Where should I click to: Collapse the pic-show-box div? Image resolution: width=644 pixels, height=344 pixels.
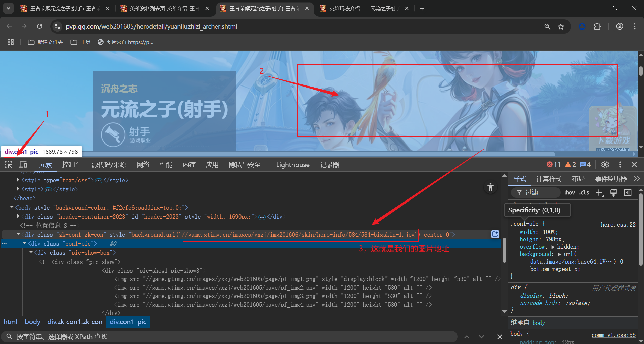coord(31,252)
